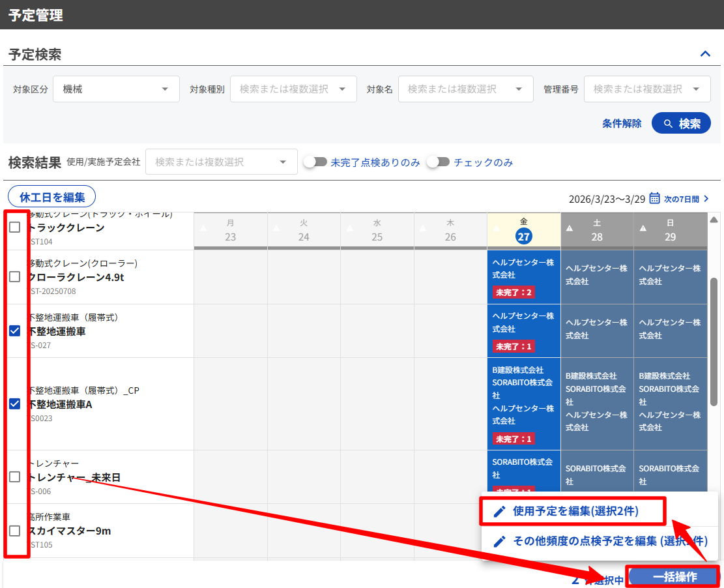Click the warning triangle on Saturday 28 header
This screenshot has height=588, width=724.
coord(570,229)
